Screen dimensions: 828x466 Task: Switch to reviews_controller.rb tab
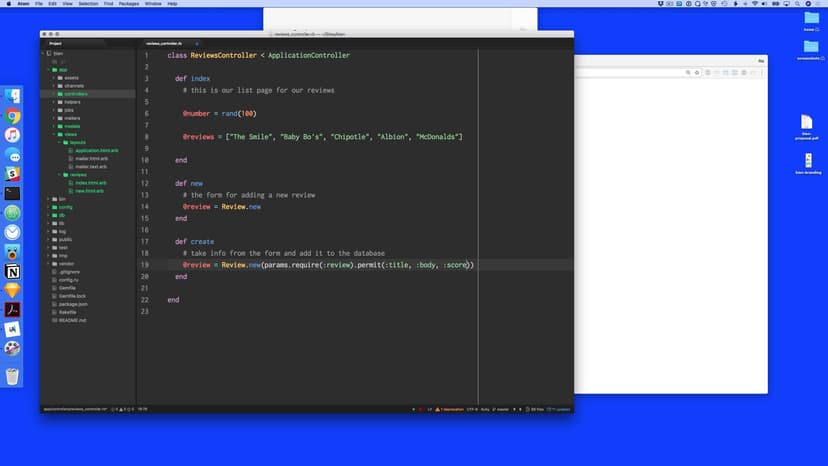coord(163,44)
